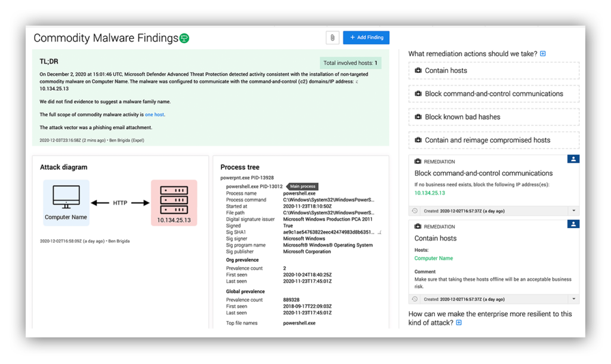The height and width of the screenshot is (364, 611).
Task: Click the paperclip attachment icon in the header
Action: [332, 37]
